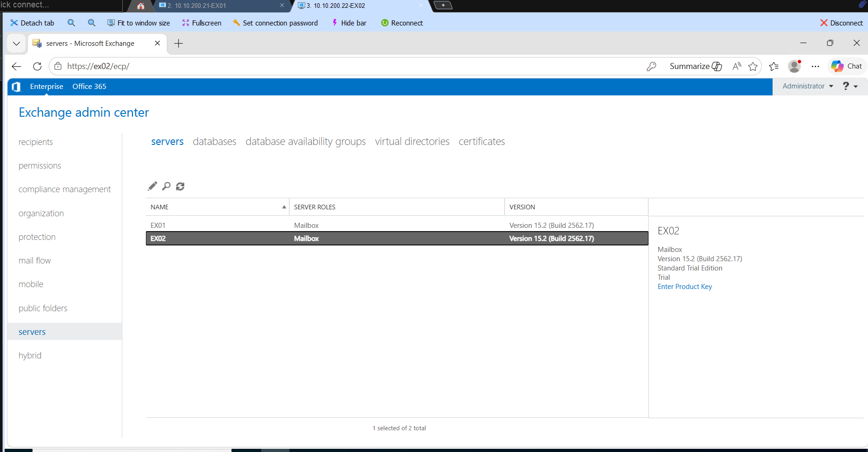The width and height of the screenshot is (868, 452).
Task: Click the edit pencil icon above server list
Action: pyautogui.click(x=152, y=186)
